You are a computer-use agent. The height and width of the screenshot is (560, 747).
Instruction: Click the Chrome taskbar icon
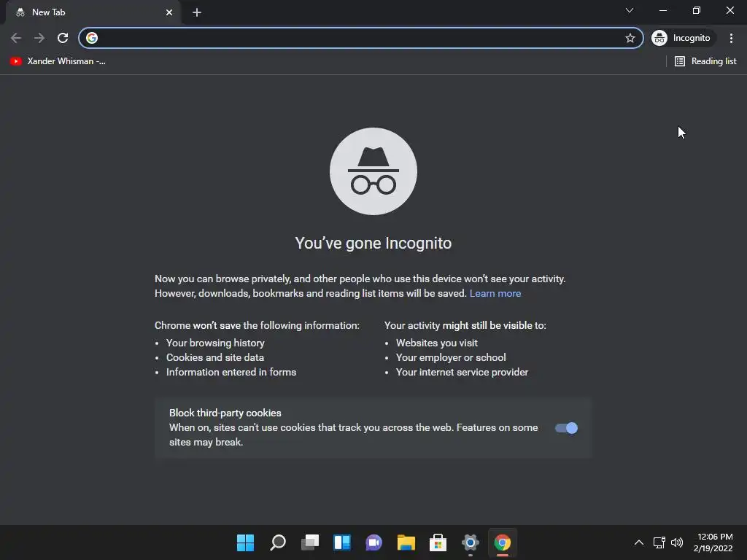(502, 542)
